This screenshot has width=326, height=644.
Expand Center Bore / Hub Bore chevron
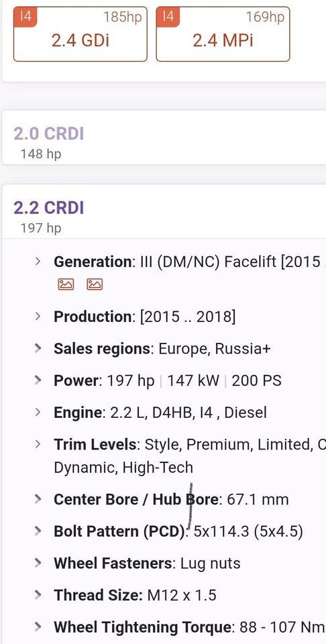tap(38, 499)
